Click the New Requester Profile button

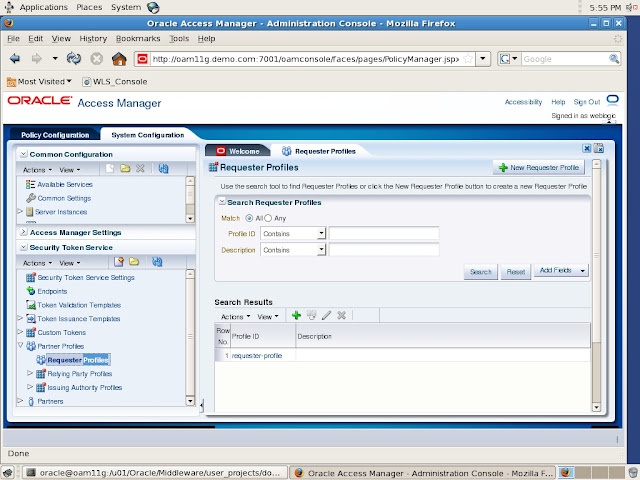539,168
